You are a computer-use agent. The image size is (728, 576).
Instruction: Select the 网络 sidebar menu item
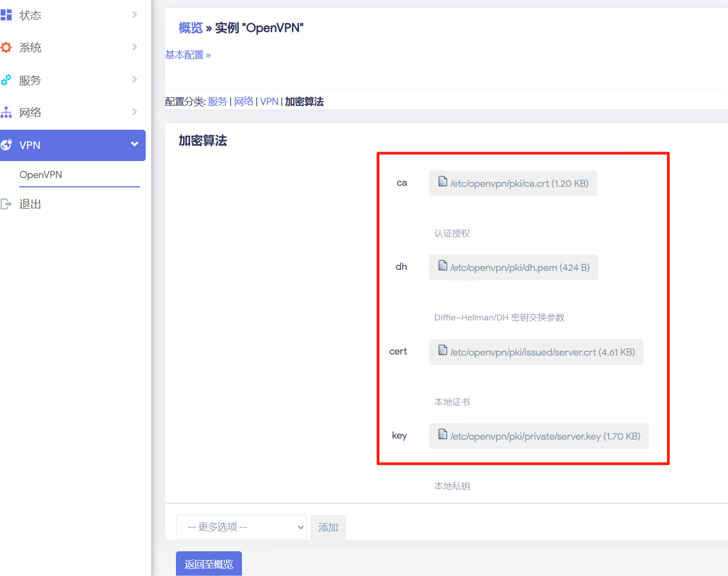pos(30,113)
